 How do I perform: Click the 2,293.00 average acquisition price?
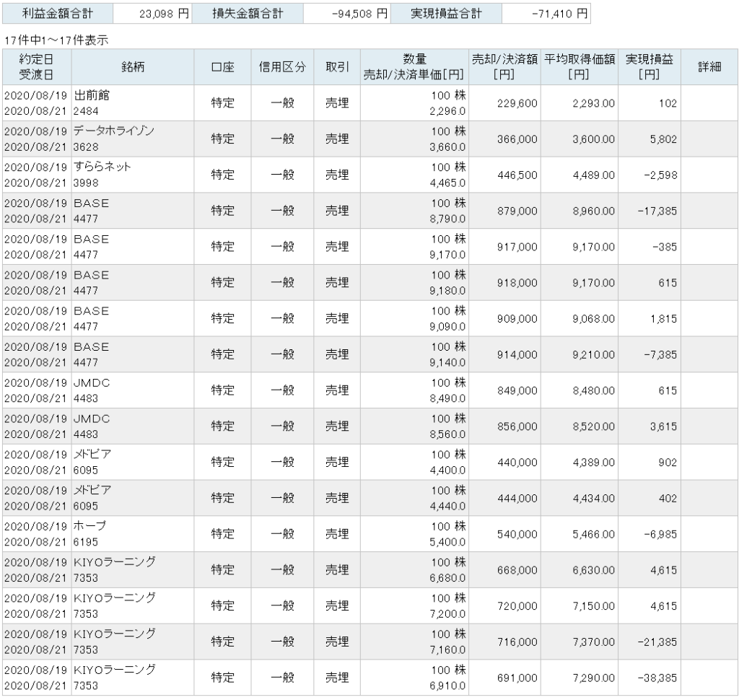[593, 103]
